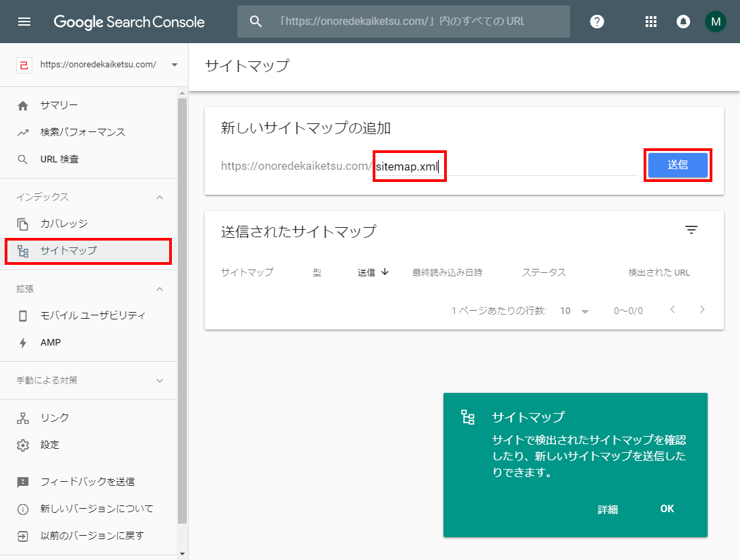
Task: Open the hamburger navigation menu
Action: [24, 22]
